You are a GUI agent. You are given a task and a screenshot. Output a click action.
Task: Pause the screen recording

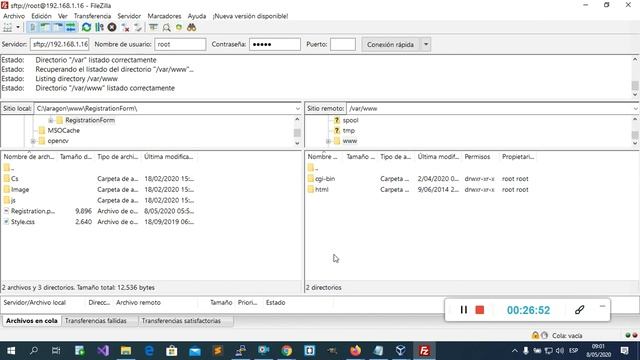click(x=464, y=310)
